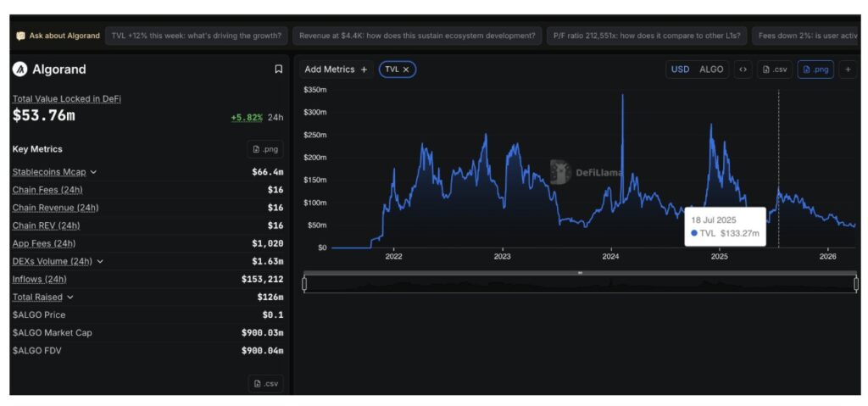The height and width of the screenshot is (406, 868).
Task: Expand the Stablecoins Mcap row
Action: [93, 172]
